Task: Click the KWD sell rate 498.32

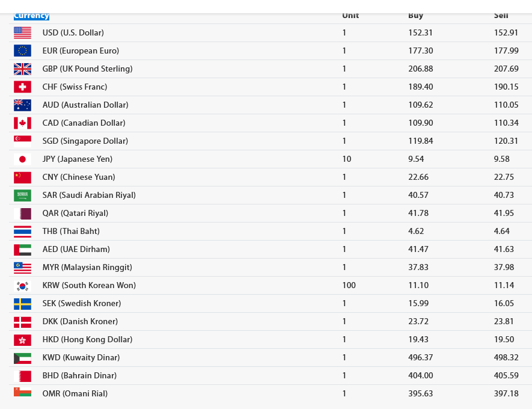Action: (506, 357)
